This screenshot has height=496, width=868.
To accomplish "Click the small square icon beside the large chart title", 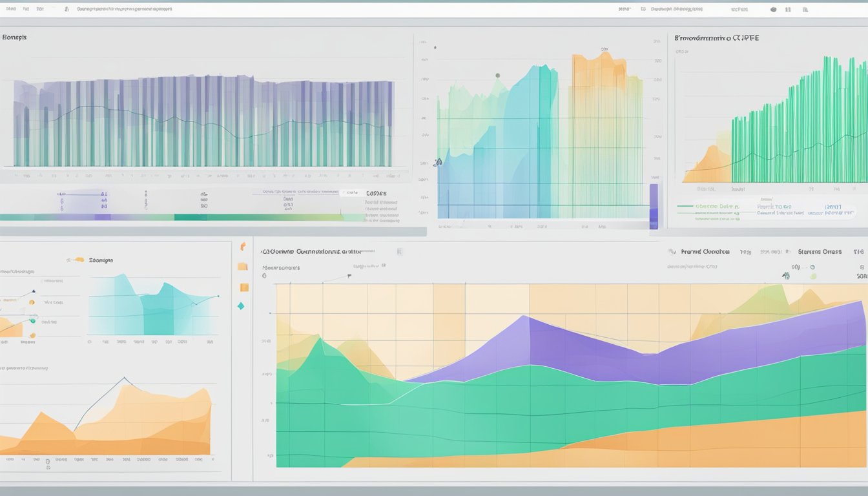I will (x=399, y=251).
